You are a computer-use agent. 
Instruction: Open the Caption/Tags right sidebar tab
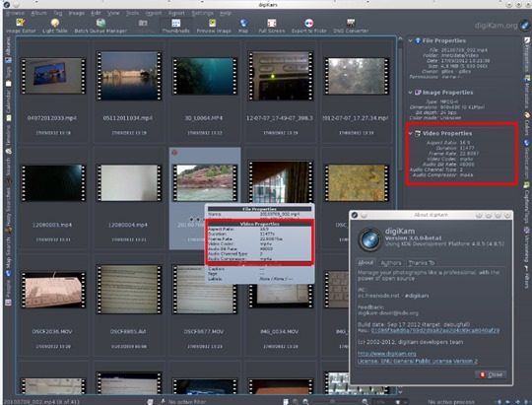(526, 203)
